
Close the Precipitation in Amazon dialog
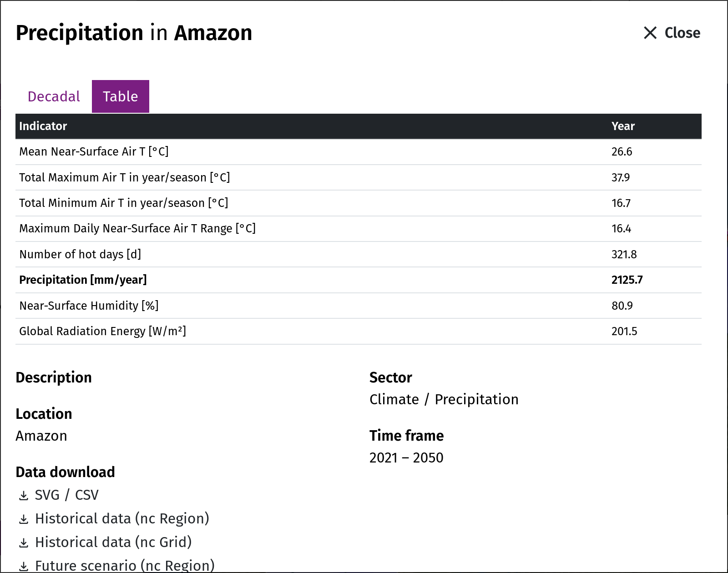point(672,33)
